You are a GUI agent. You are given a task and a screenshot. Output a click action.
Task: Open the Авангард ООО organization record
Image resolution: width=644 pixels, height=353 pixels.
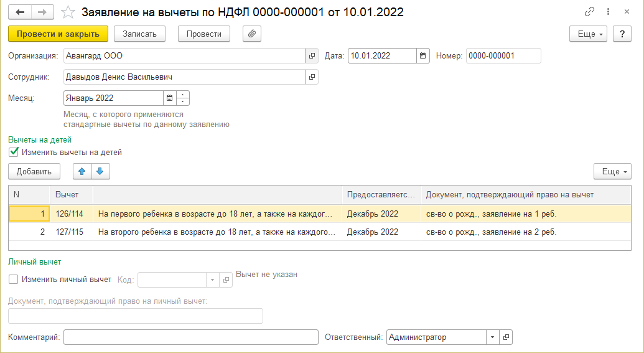[x=312, y=56]
